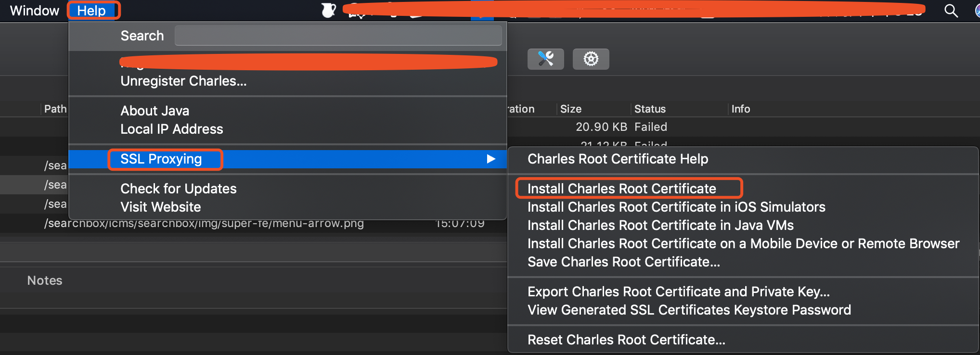The height and width of the screenshot is (355, 980).
Task: Sort by the Size column header
Action: [x=570, y=109]
